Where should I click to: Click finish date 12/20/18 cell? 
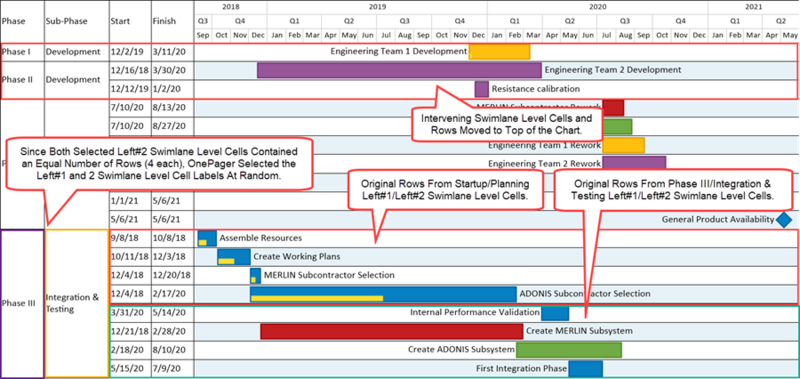coord(172,275)
